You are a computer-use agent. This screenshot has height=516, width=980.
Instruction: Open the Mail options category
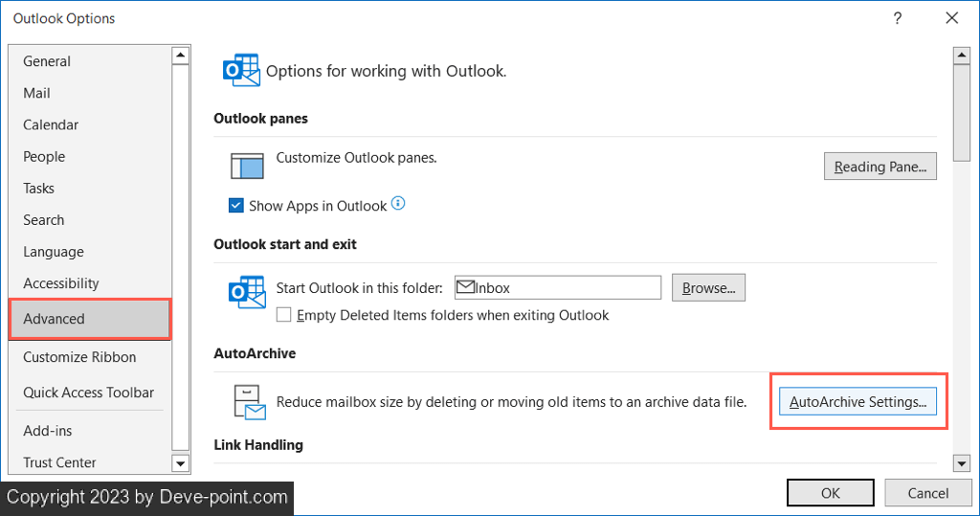(x=37, y=93)
